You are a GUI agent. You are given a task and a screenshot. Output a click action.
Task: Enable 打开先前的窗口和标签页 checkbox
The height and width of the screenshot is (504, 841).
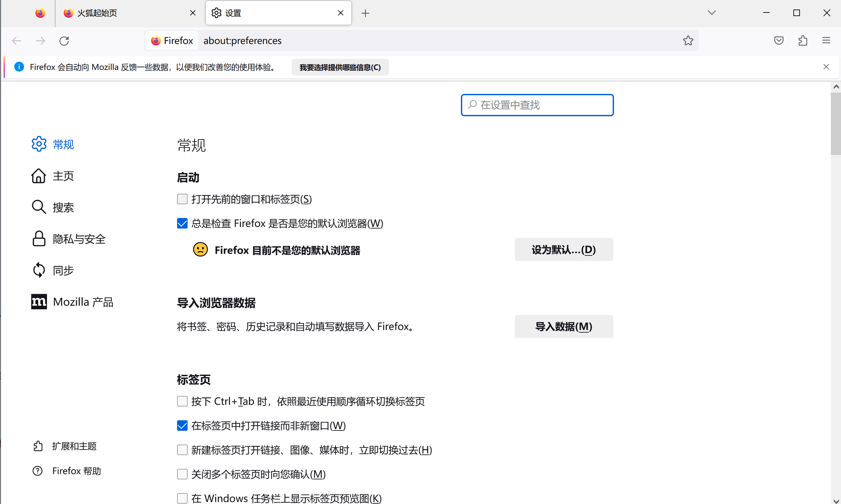(x=182, y=199)
